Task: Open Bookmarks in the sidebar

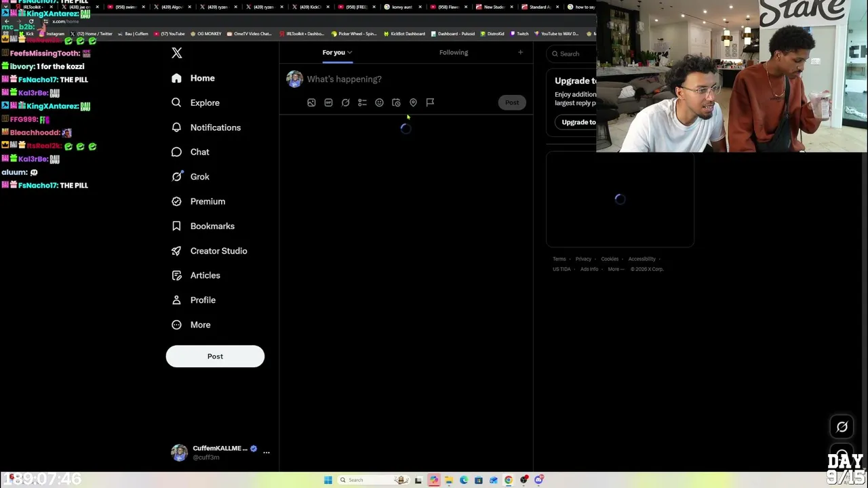Action: tap(203, 226)
